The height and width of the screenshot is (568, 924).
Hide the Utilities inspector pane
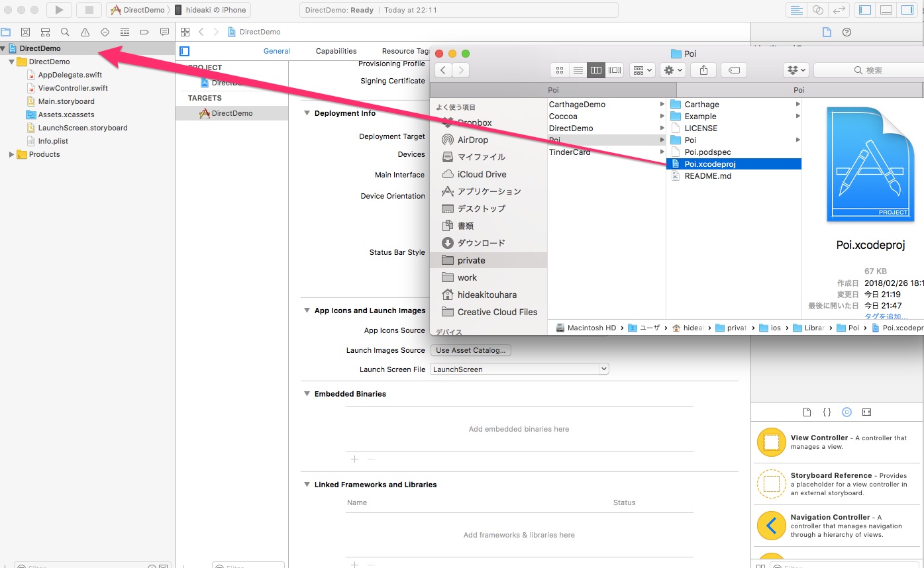(909, 10)
